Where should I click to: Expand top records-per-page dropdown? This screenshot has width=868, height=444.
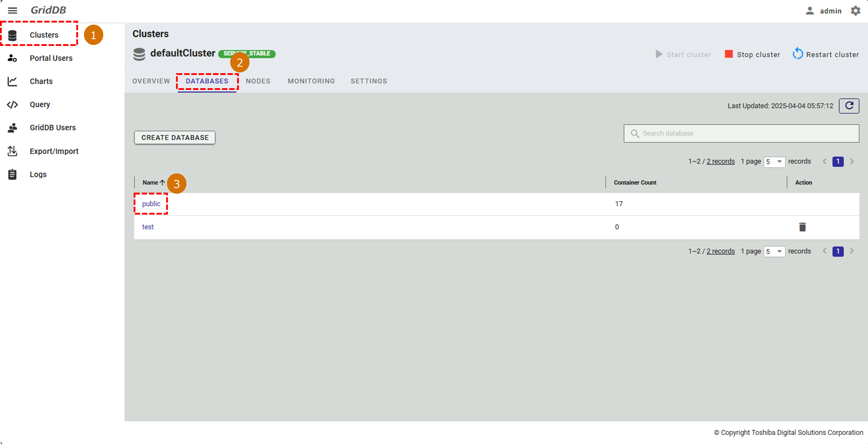[x=774, y=162]
